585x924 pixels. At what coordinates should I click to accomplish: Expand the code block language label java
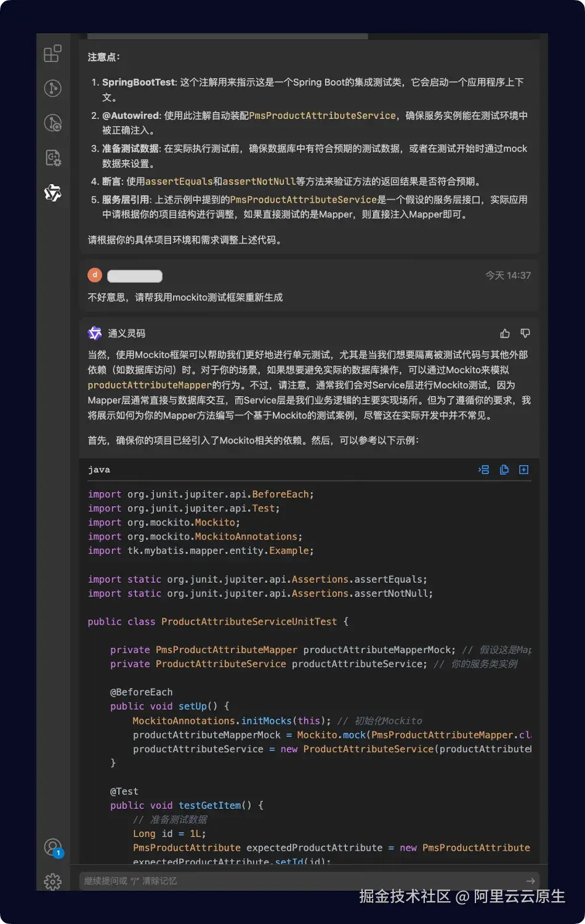(x=99, y=469)
